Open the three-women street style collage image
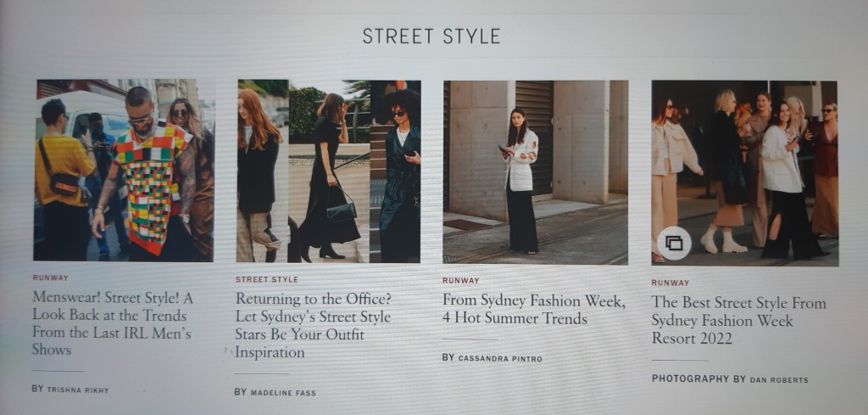Image resolution: width=868 pixels, height=415 pixels. (329, 171)
